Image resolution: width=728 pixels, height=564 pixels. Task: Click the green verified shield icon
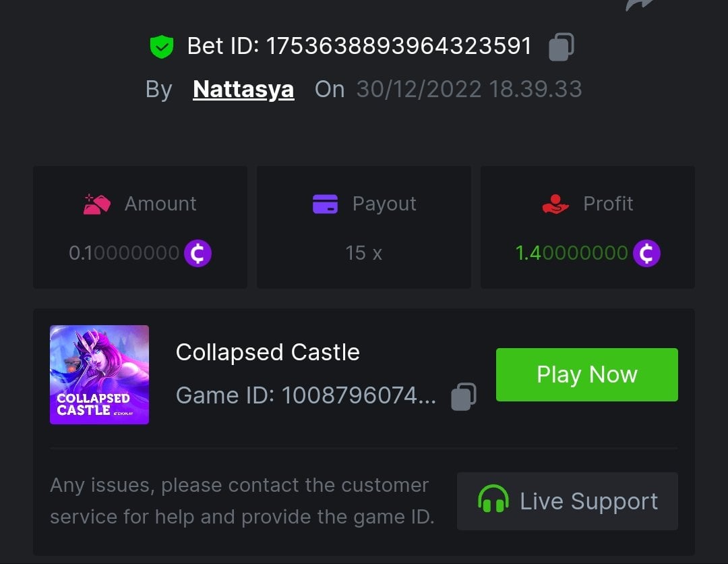(x=162, y=47)
